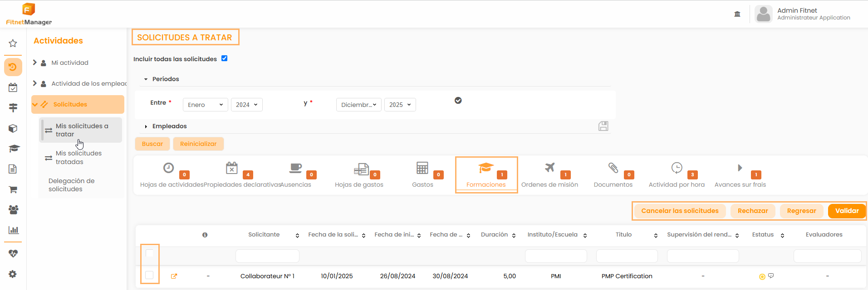Open Mis solicitudes tratadas menu item
This screenshot has width=868, height=290.
[x=78, y=158]
